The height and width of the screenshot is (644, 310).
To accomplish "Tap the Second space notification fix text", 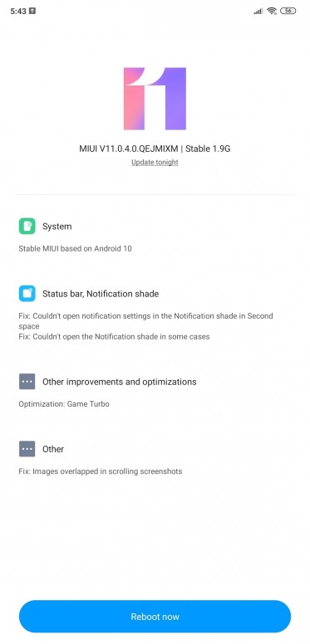I will tap(146, 321).
